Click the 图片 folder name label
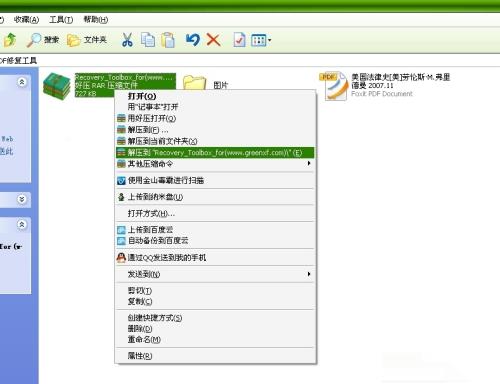 click(x=221, y=85)
